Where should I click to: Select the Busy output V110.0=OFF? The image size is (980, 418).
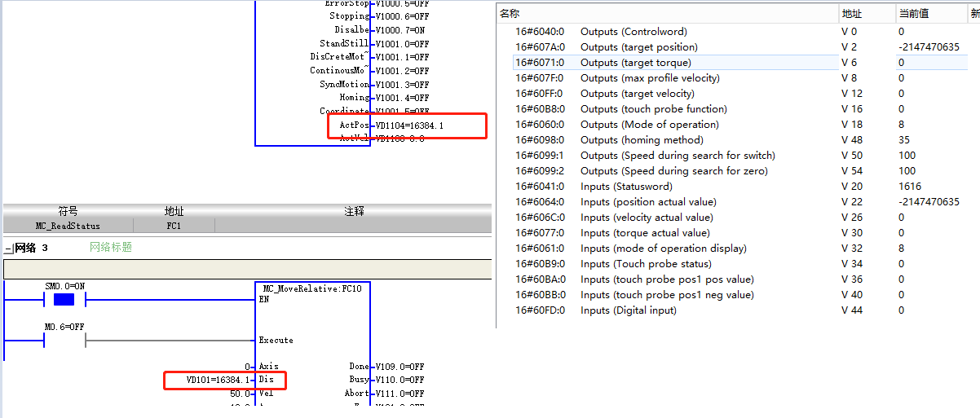400,380
